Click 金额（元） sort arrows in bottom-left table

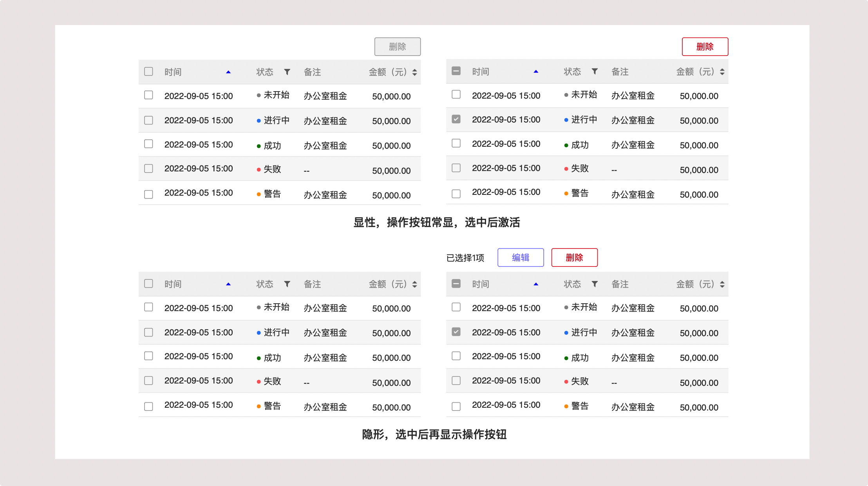point(414,284)
